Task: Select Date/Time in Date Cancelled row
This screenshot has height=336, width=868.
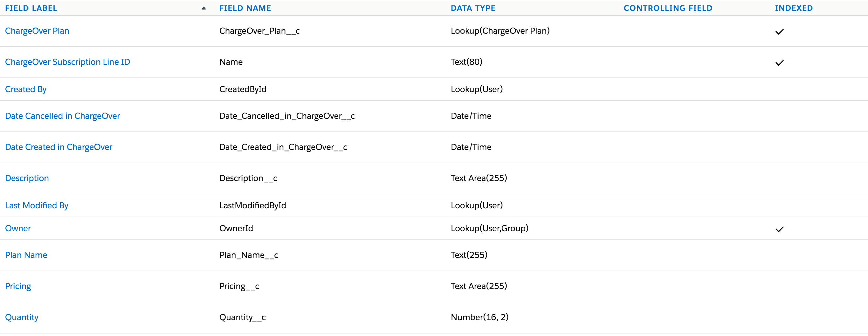Action: tap(471, 116)
